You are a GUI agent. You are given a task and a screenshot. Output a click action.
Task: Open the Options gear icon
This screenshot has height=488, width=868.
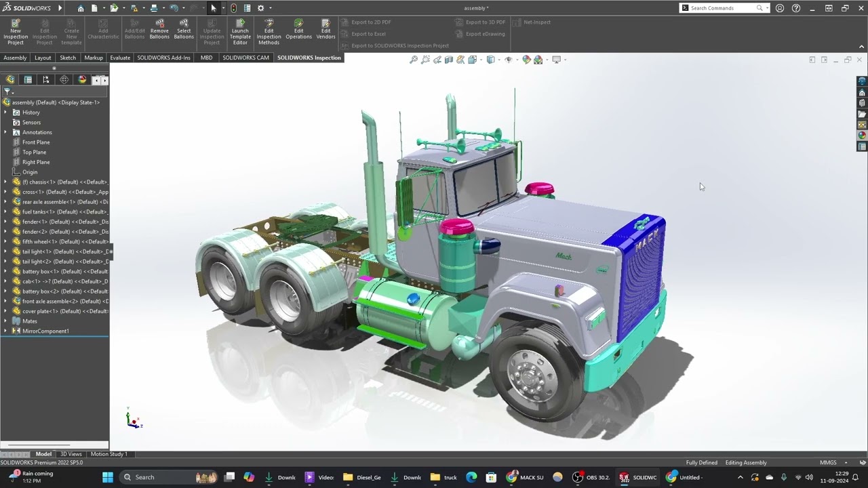(260, 8)
